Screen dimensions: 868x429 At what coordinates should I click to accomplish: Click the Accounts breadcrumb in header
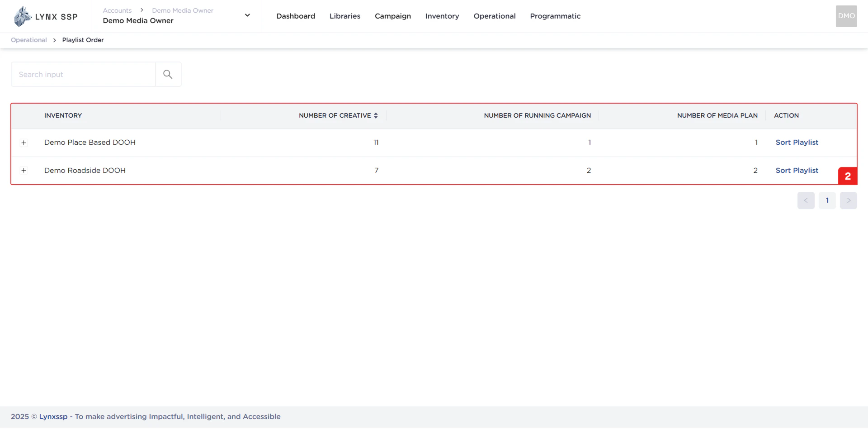tap(117, 10)
